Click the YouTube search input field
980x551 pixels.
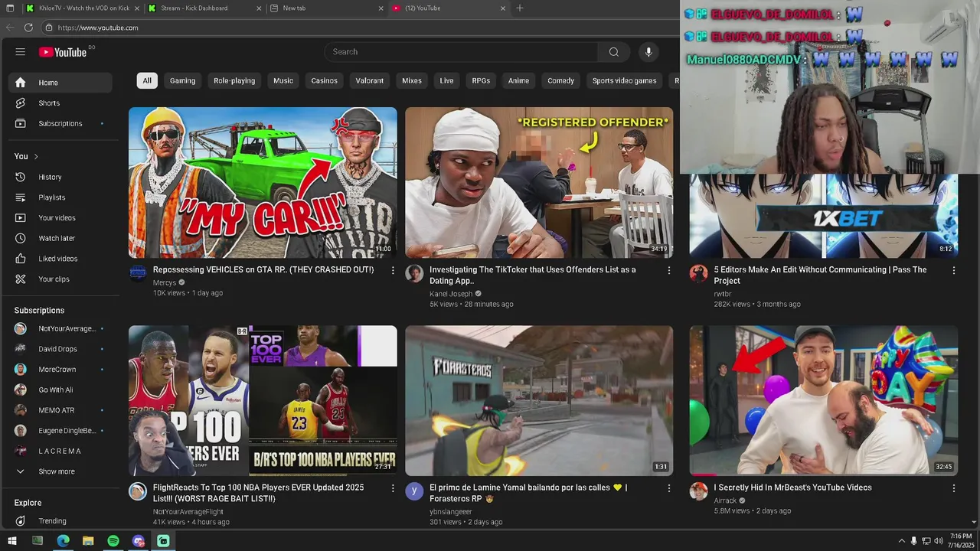click(x=461, y=52)
